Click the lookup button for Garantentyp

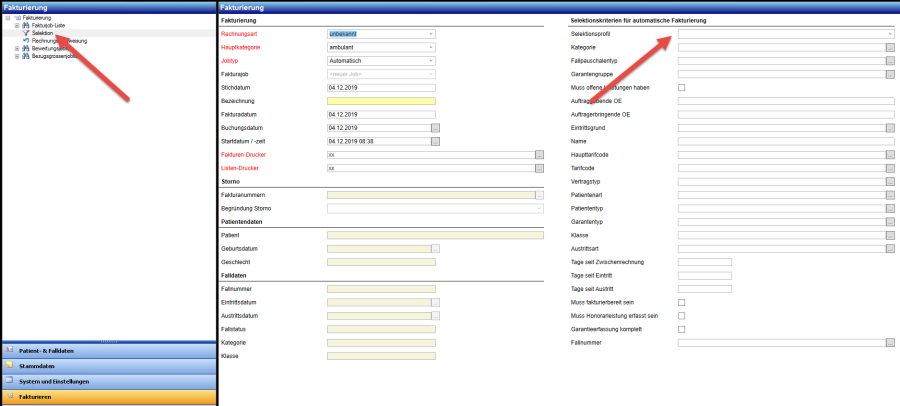[890, 222]
